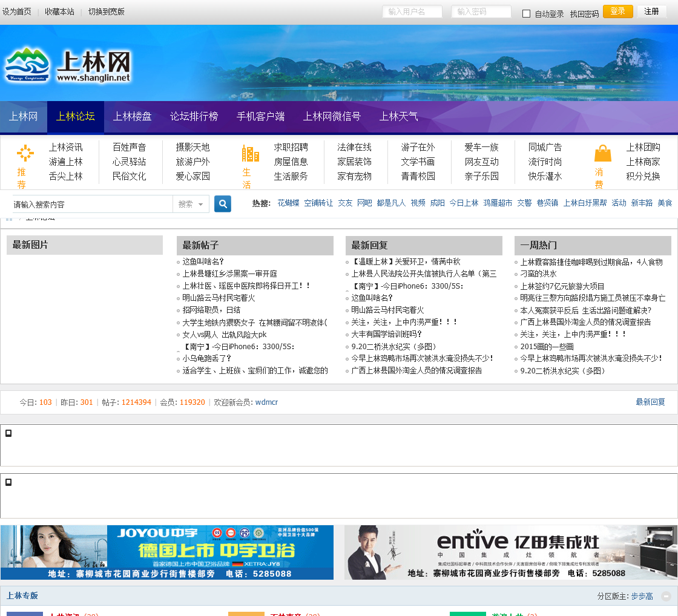Open new member wdmcr profile link
This screenshot has height=616, width=678.
point(266,402)
